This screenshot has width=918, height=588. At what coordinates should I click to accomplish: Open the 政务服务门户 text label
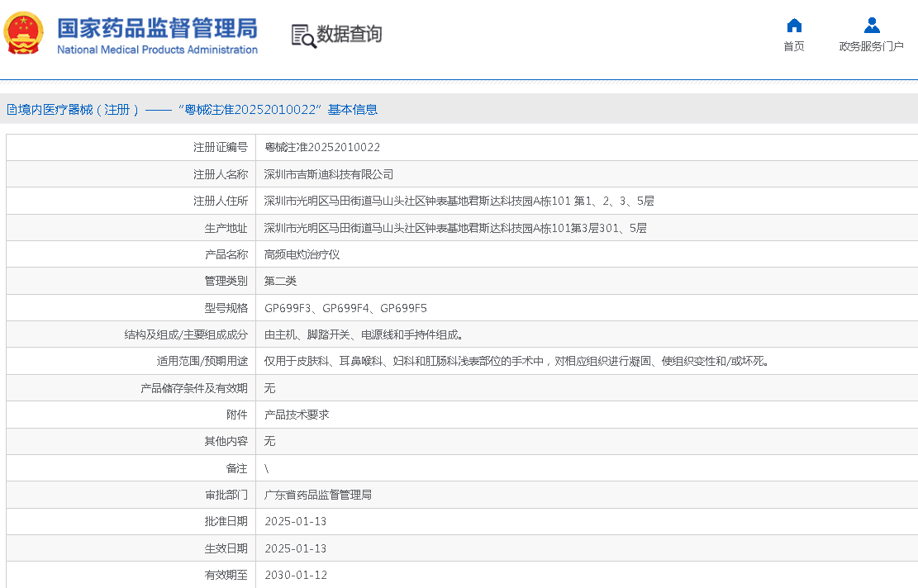coord(871,46)
